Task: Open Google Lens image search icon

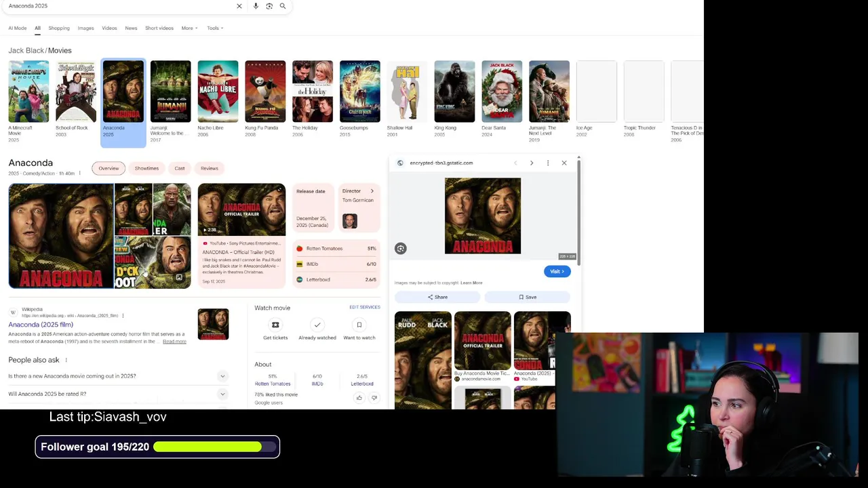Action: (269, 6)
